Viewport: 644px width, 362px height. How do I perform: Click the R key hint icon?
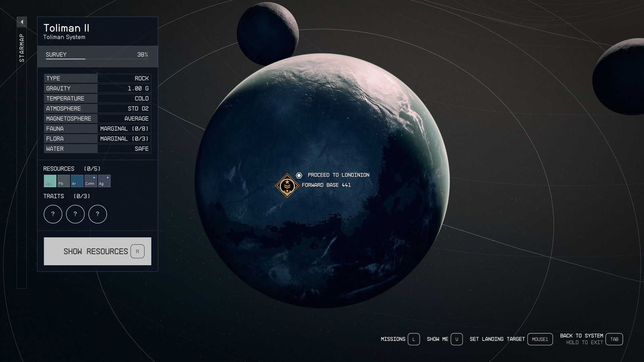coord(138,251)
